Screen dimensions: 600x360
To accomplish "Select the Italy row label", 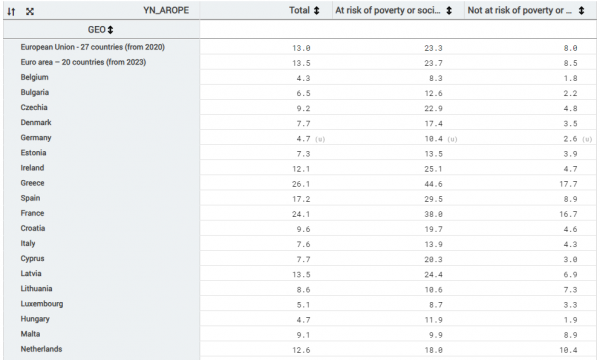I will tap(28, 243).
